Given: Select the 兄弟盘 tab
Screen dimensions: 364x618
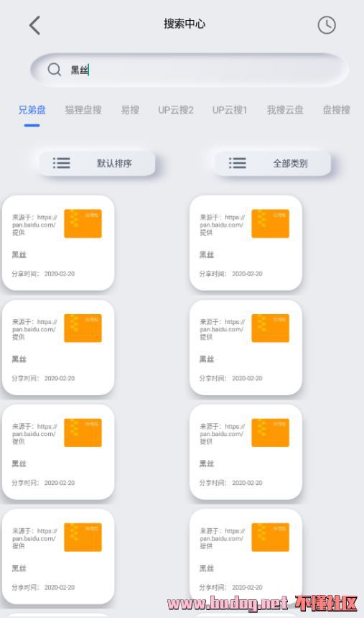Looking at the screenshot, I should 32,110.
